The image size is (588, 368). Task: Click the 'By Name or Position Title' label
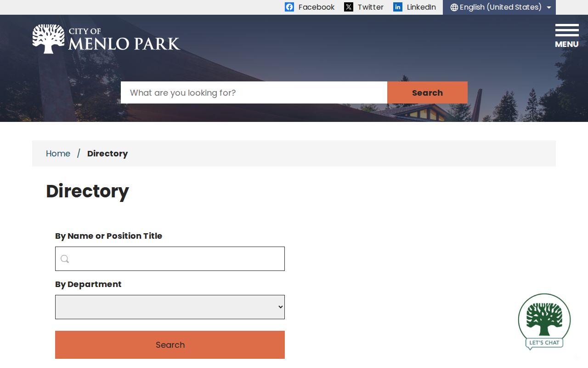point(108,236)
